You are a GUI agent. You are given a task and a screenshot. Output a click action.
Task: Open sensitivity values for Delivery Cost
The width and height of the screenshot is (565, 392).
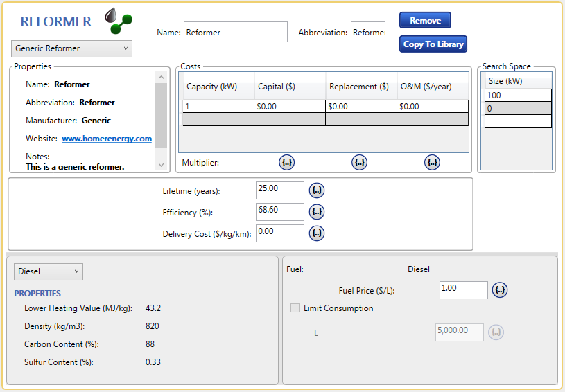point(317,233)
